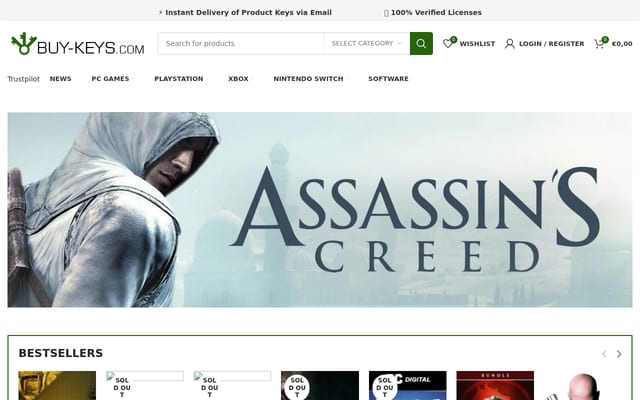Viewport: 640px width, 400px height.
Task: Click the Assassin's Creed banner
Action: click(x=320, y=209)
